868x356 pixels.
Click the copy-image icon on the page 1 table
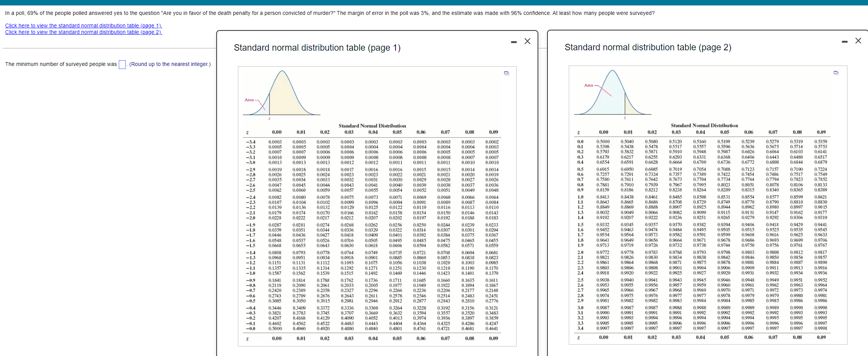coord(506,72)
